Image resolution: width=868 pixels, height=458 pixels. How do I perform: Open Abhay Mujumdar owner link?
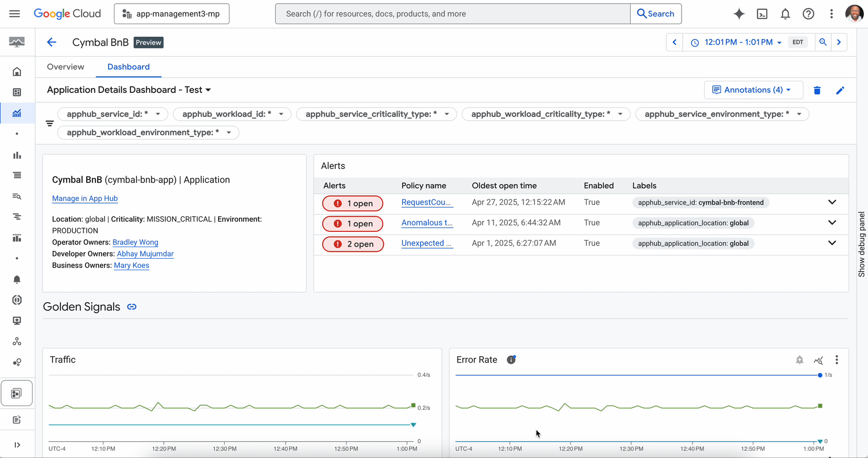(x=145, y=254)
